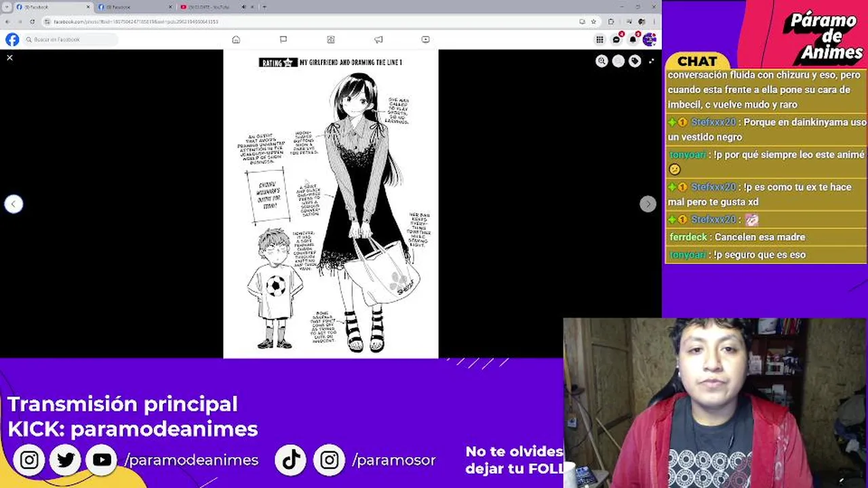This screenshot has height=488, width=868.
Task: Click the zoom out photo icon
Action: 618,61
